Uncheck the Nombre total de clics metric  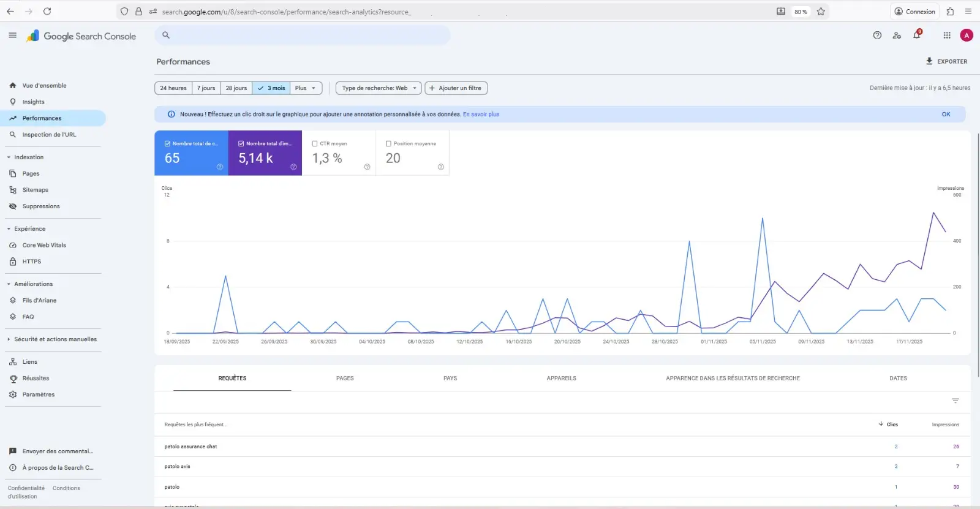(167, 144)
